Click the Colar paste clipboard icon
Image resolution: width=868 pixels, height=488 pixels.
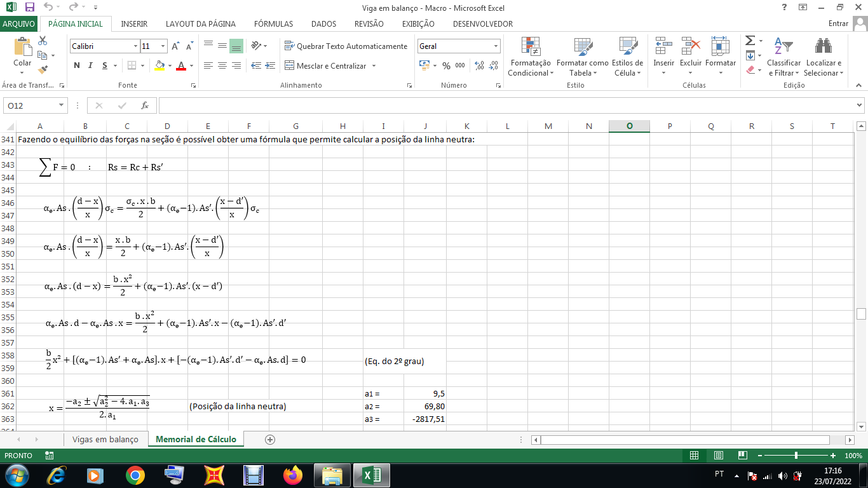point(22,48)
